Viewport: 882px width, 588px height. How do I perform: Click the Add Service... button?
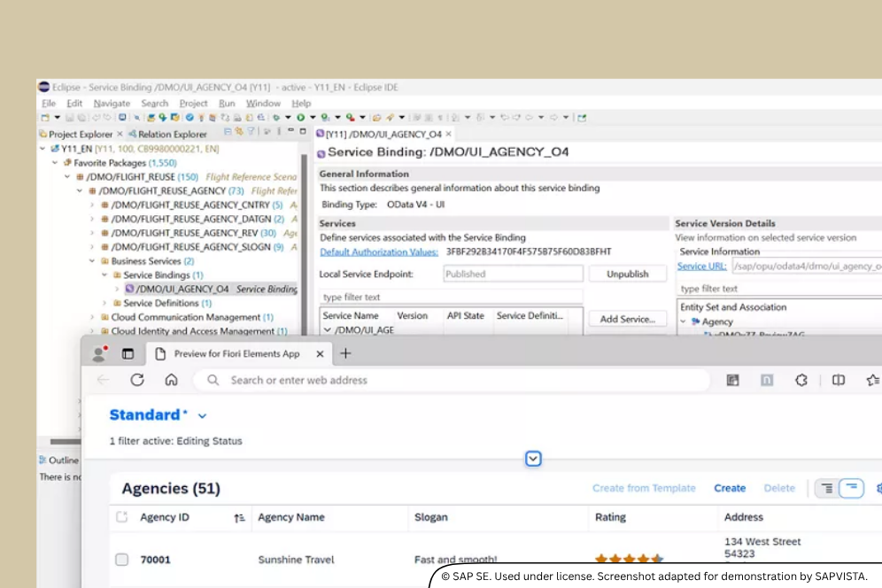tap(627, 319)
